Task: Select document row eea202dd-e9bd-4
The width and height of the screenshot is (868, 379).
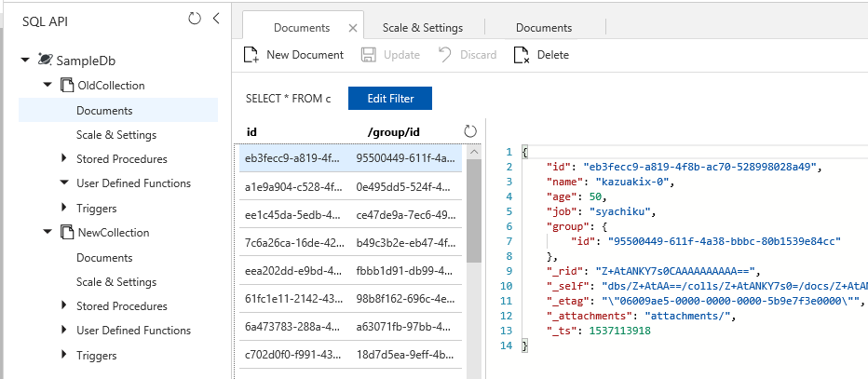Action: click(350, 271)
